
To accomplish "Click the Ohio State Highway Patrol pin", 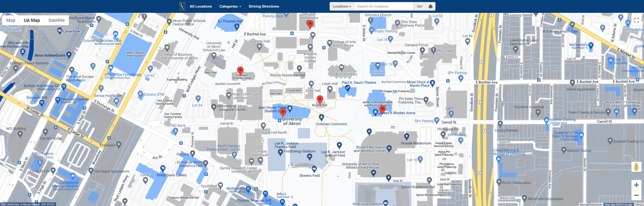I will [x=397, y=23].
